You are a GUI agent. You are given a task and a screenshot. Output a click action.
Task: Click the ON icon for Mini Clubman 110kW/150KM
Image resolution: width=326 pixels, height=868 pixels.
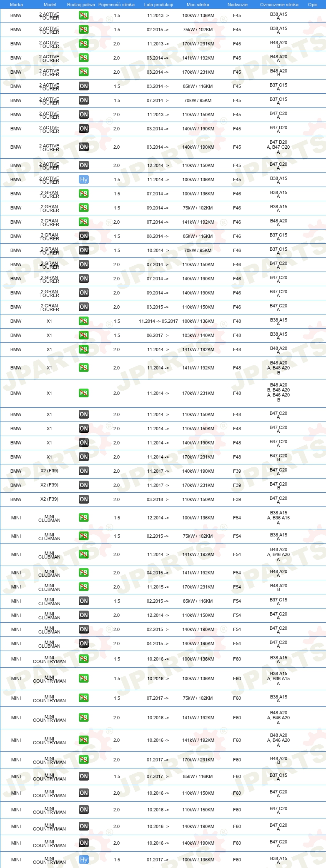click(x=84, y=615)
